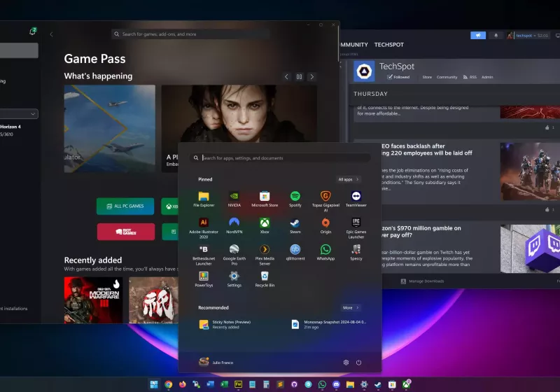Open the Community link under TechSpot
Image resolution: width=560 pixels, height=392 pixels.
coord(447,77)
